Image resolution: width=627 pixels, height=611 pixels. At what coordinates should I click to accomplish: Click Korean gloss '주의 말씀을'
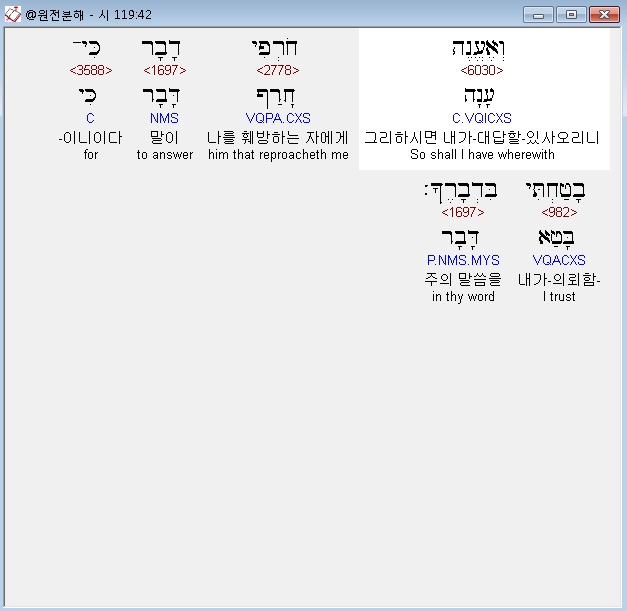(463, 280)
